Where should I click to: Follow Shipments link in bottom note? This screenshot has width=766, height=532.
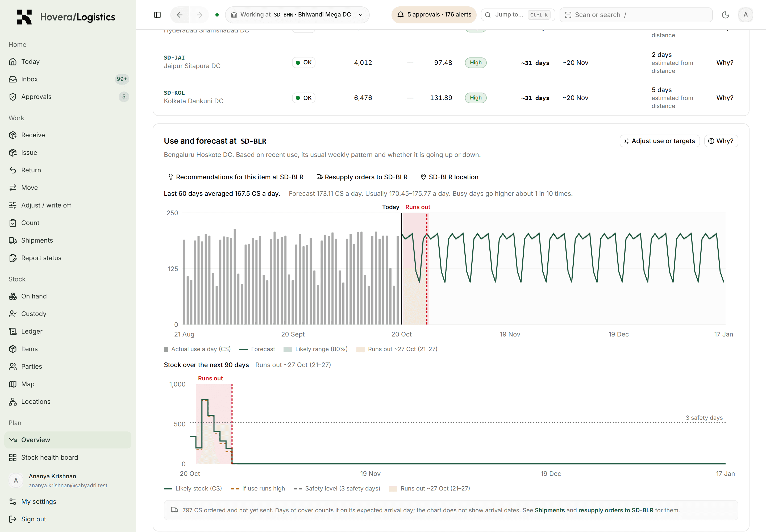click(x=549, y=510)
